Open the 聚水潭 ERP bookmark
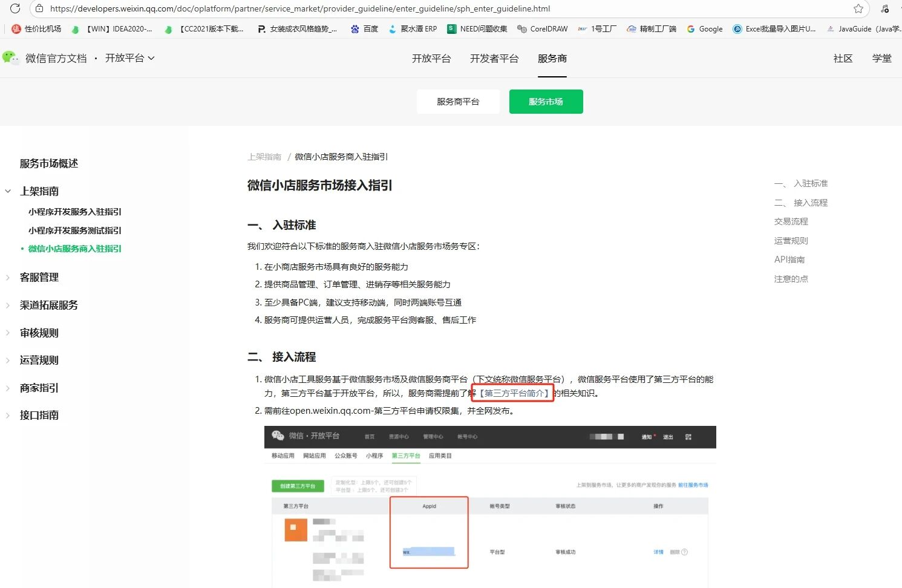The width and height of the screenshot is (902, 588). coord(413,28)
